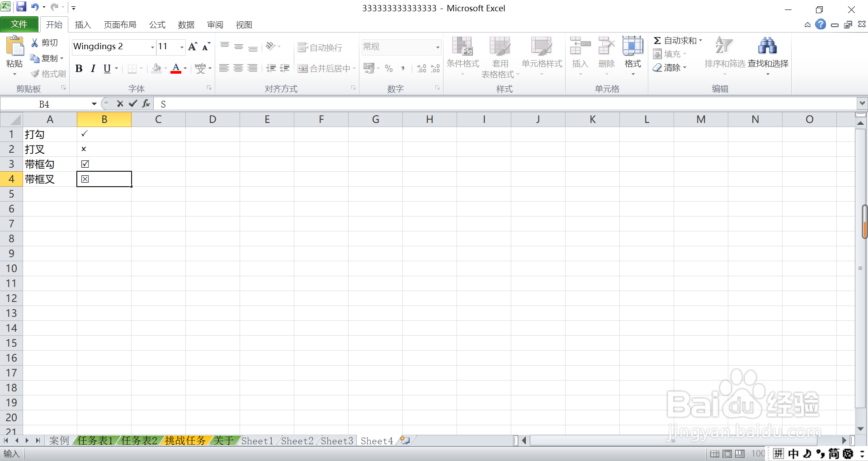Toggle right text alignment
Image resolution: width=868 pixels, height=461 pixels.
pos(252,68)
